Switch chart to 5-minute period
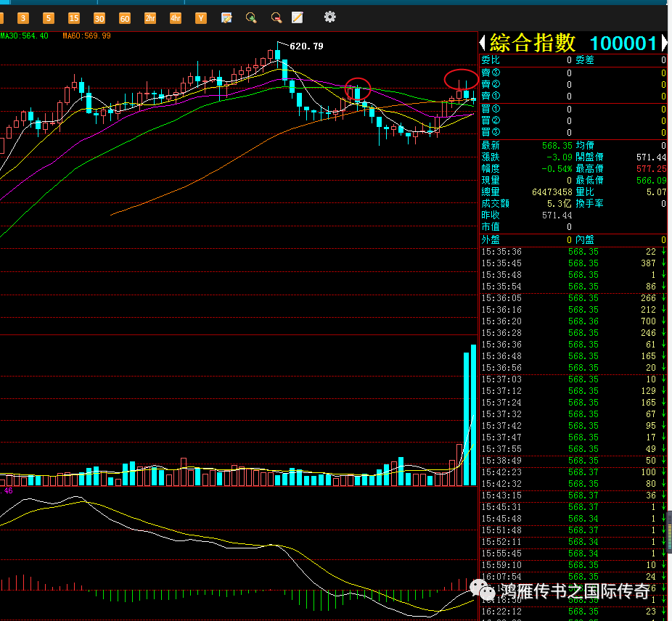 point(49,18)
